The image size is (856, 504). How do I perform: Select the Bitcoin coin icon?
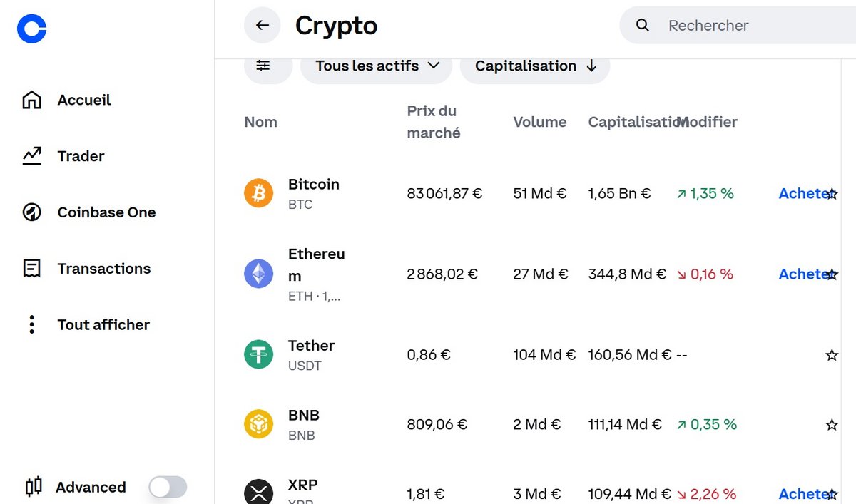point(258,192)
